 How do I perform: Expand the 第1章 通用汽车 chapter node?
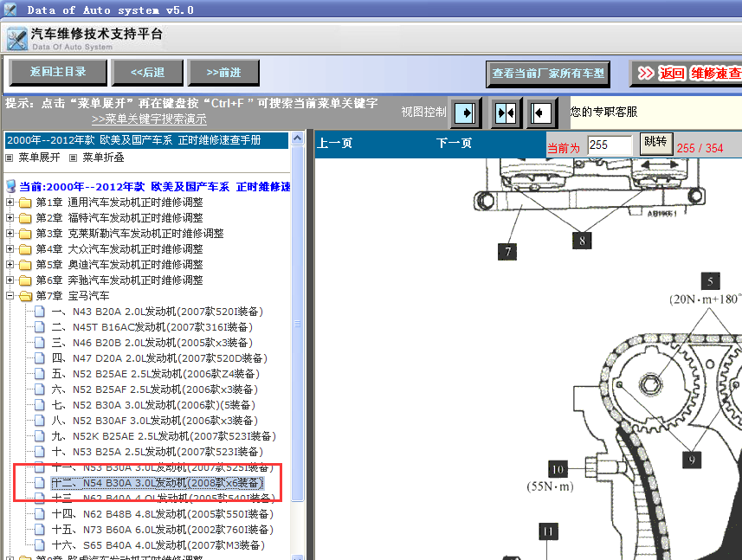coord(10,202)
